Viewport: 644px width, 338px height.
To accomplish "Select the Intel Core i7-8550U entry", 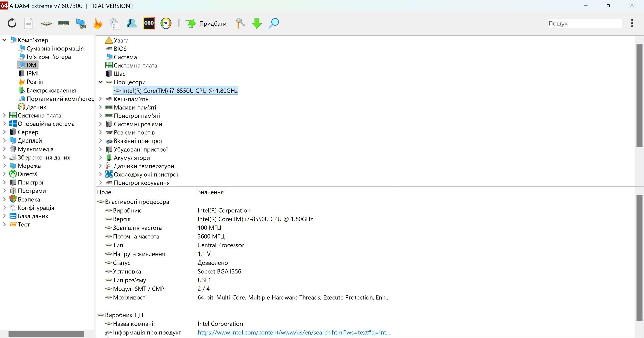I will click(176, 91).
